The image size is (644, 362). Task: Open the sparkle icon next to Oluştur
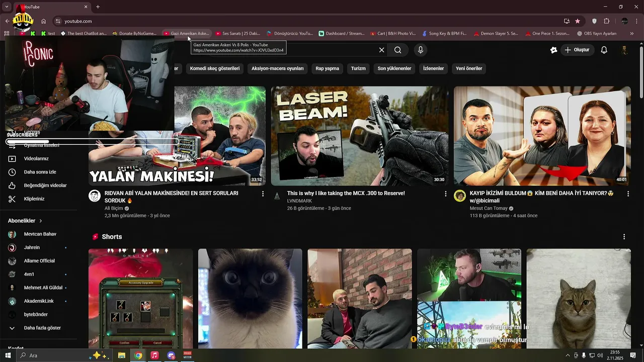tap(554, 50)
